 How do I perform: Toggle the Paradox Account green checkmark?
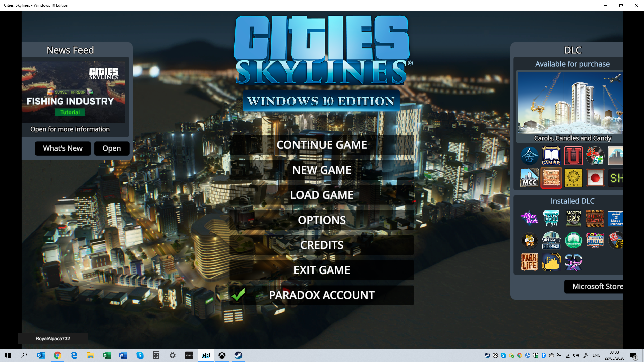click(x=238, y=295)
